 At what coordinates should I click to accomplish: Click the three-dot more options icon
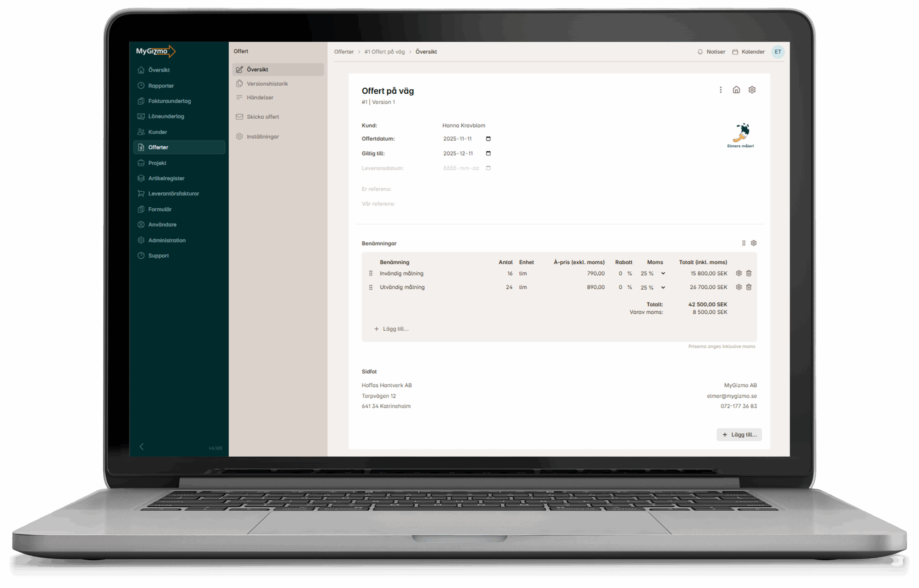coord(720,90)
